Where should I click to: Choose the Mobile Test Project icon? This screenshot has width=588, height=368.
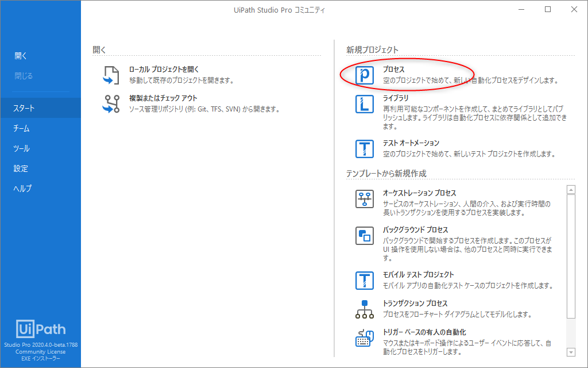point(365,280)
